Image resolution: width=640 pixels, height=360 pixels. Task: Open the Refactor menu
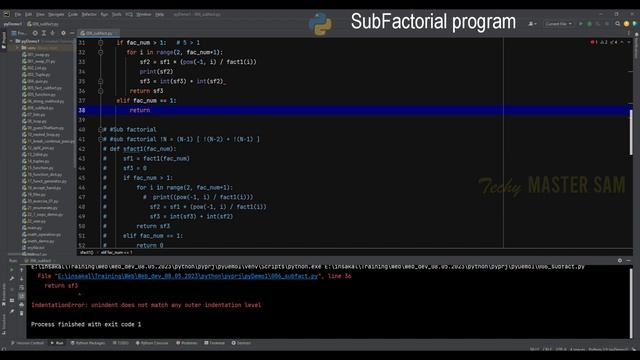tap(89, 14)
